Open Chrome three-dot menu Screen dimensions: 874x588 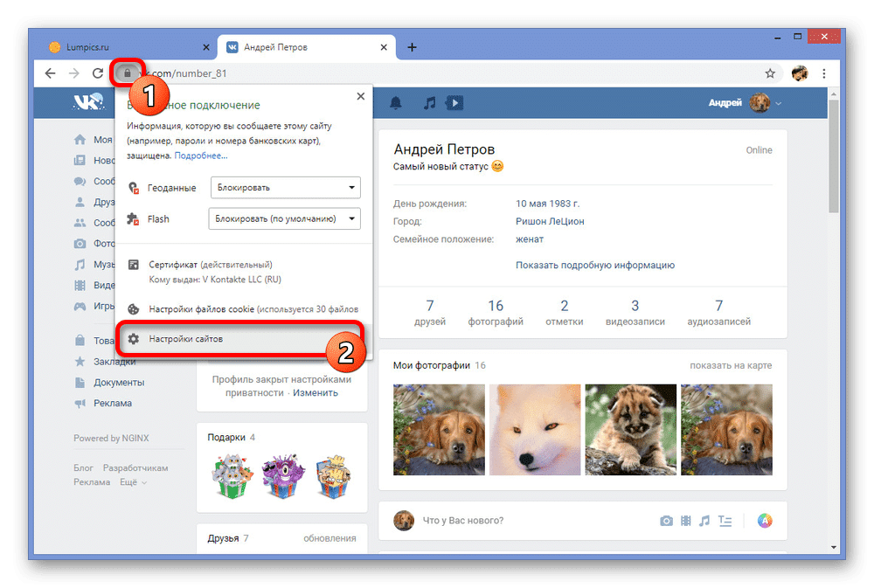point(824,73)
